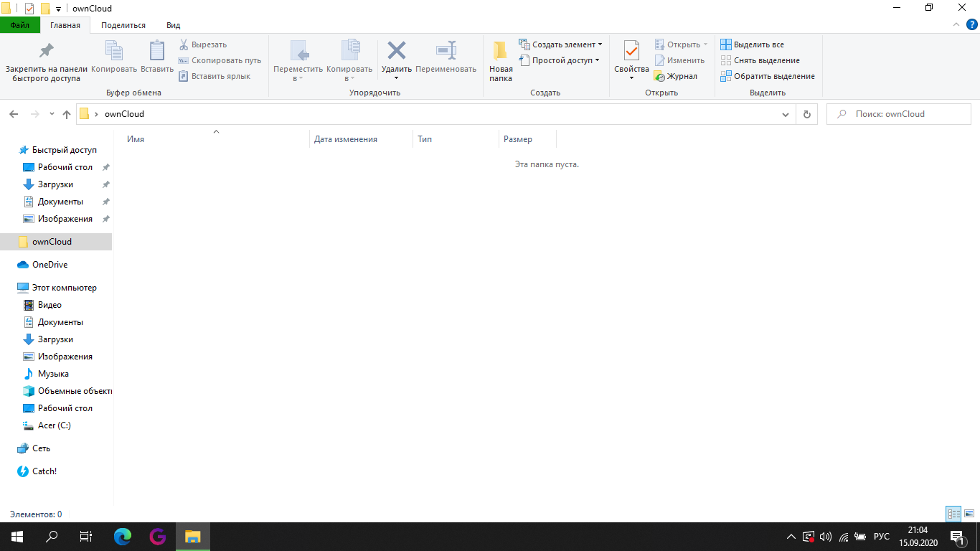Viewport: 980px width, 551px height.
Task: Create a Новая папка
Action: 501,62
